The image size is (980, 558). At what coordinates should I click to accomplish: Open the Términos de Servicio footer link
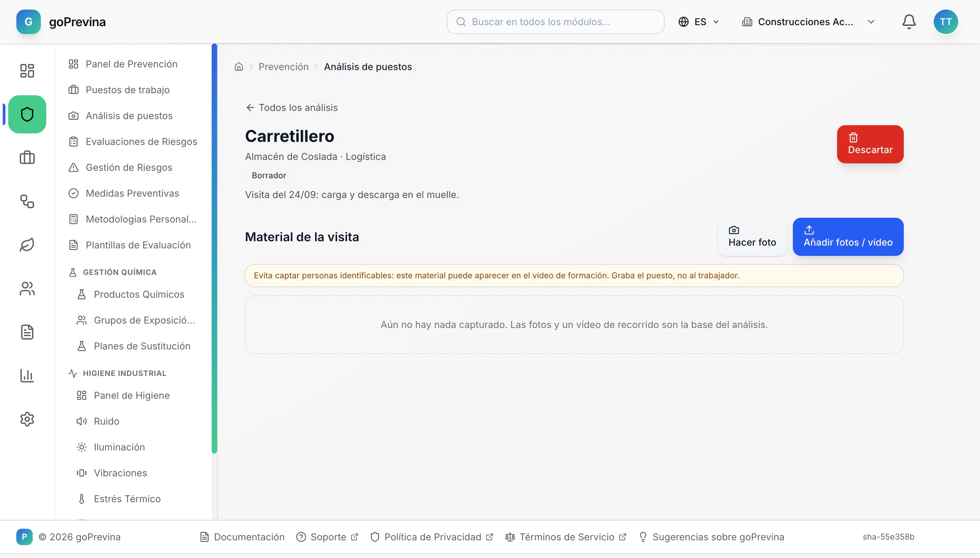pos(566,537)
